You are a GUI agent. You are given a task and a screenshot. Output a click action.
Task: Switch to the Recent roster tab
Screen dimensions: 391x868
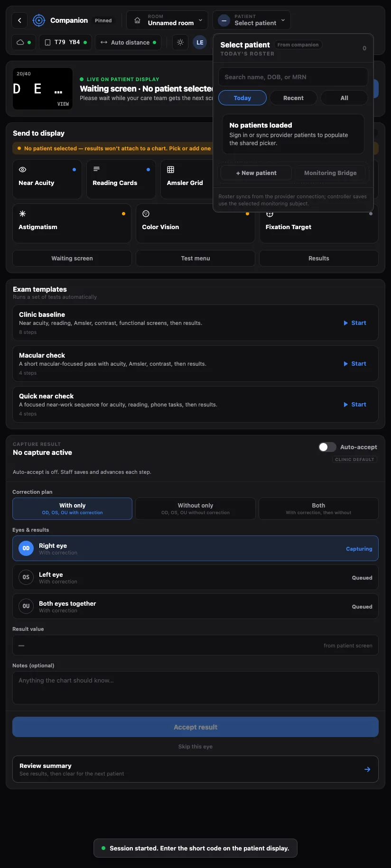(293, 98)
